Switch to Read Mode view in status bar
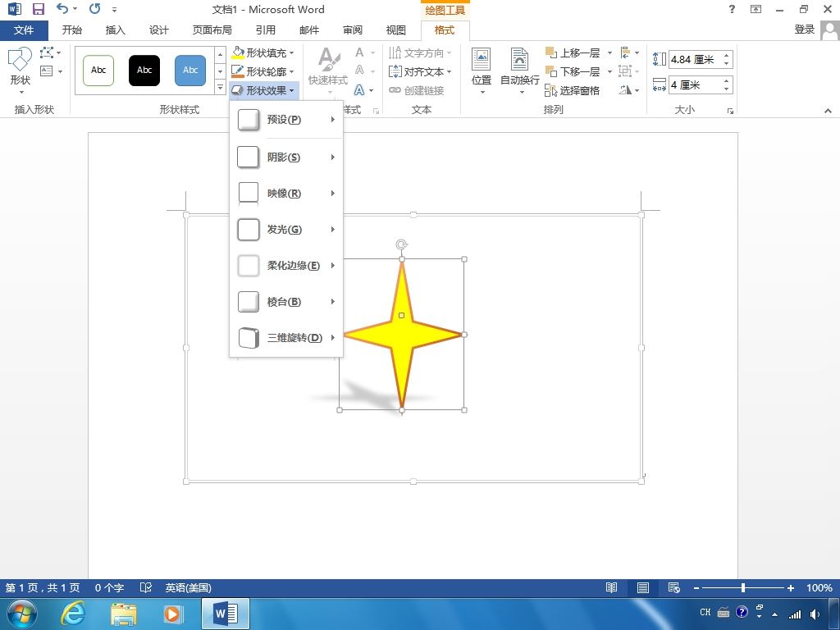Image resolution: width=840 pixels, height=630 pixels. [611, 588]
